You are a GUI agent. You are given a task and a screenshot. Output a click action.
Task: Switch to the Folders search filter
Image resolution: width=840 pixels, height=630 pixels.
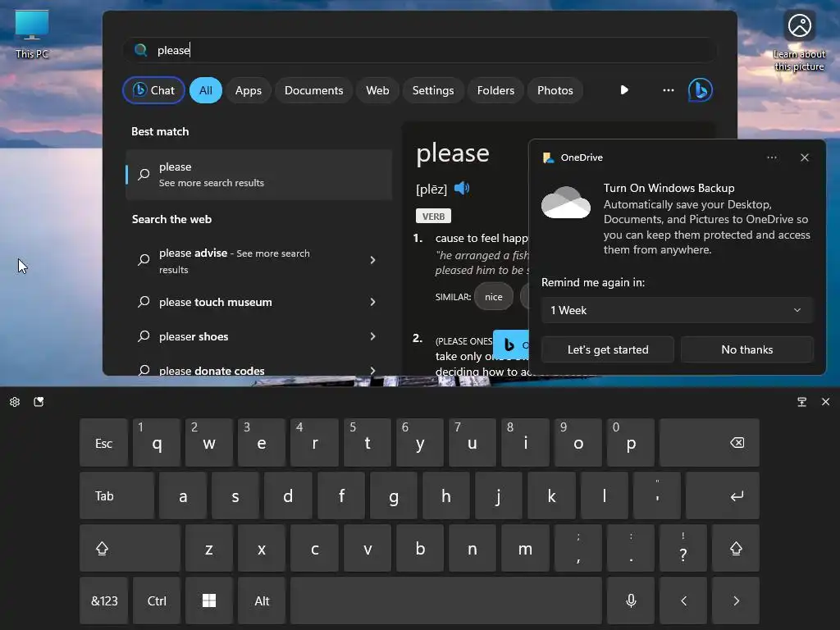click(x=496, y=90)
